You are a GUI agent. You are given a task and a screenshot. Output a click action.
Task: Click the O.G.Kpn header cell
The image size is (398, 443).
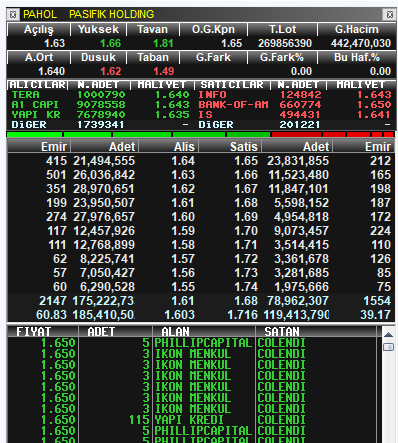pyautogui.click(x=213, y=30)
